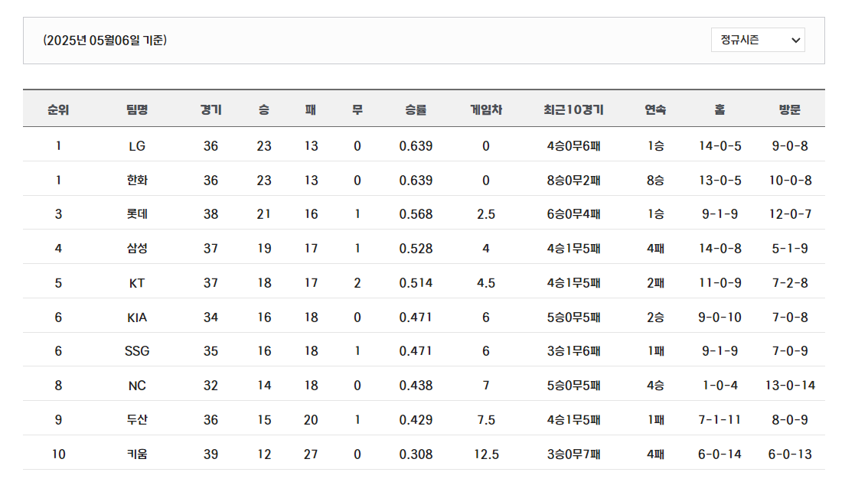The height and width of the screenshot is (482, 868).
Task: Select the 최근10경기 column header
Action: click(573, 109)
